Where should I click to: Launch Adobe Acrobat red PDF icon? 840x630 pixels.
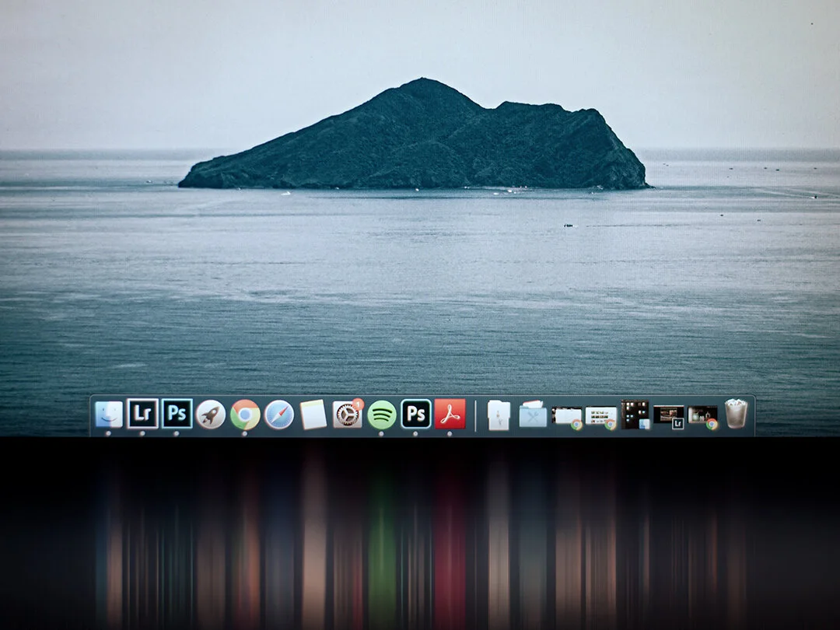[450, 414]
